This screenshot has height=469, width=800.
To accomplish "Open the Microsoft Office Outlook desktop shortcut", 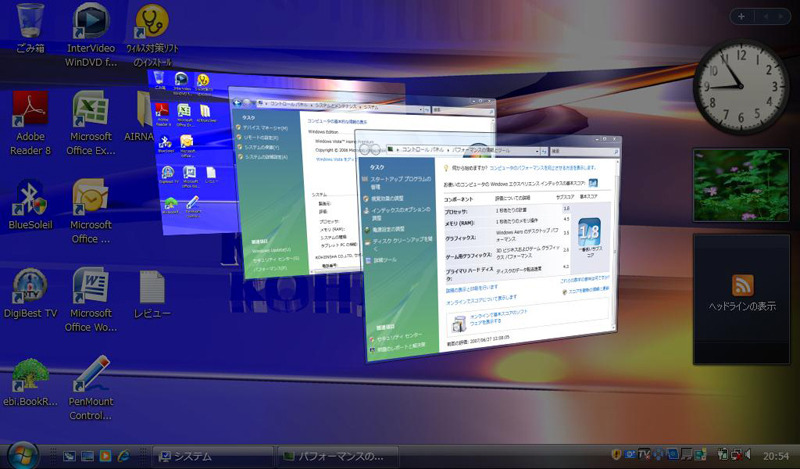I will pyautogui.click(x=91, y=211).
